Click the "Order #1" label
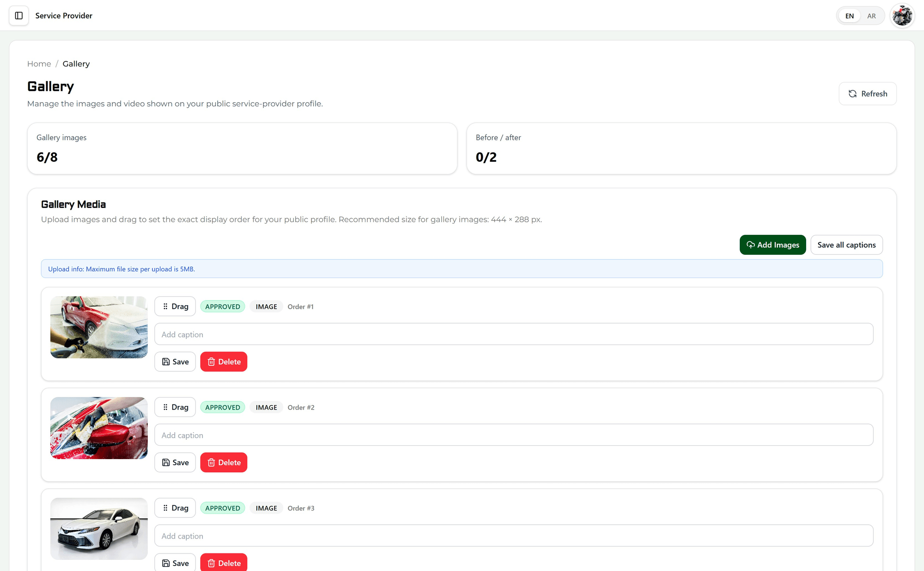Image resolution: width=924 pixels, height=571 pixels. (x=301, y=307)
